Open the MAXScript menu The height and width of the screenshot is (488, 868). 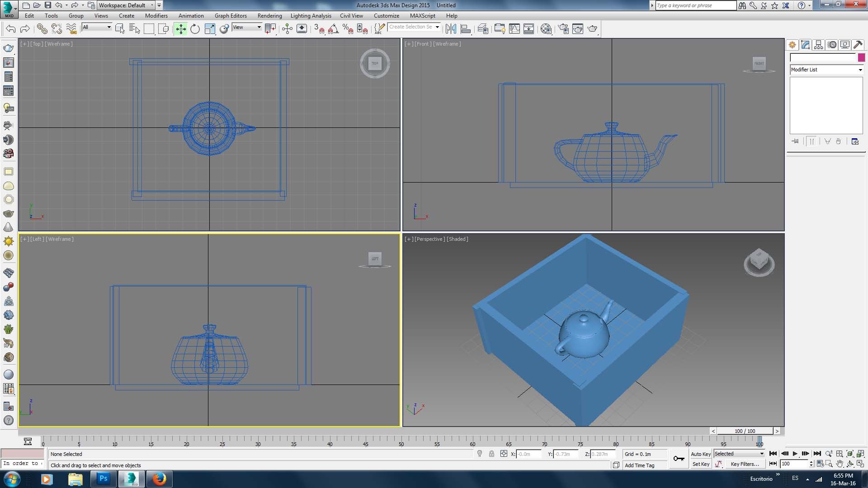tap(423, 15)
